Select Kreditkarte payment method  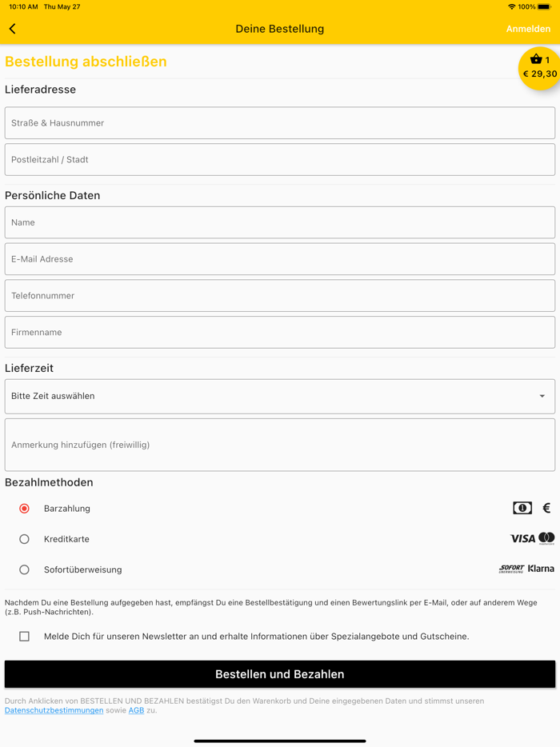coord(25,539)
